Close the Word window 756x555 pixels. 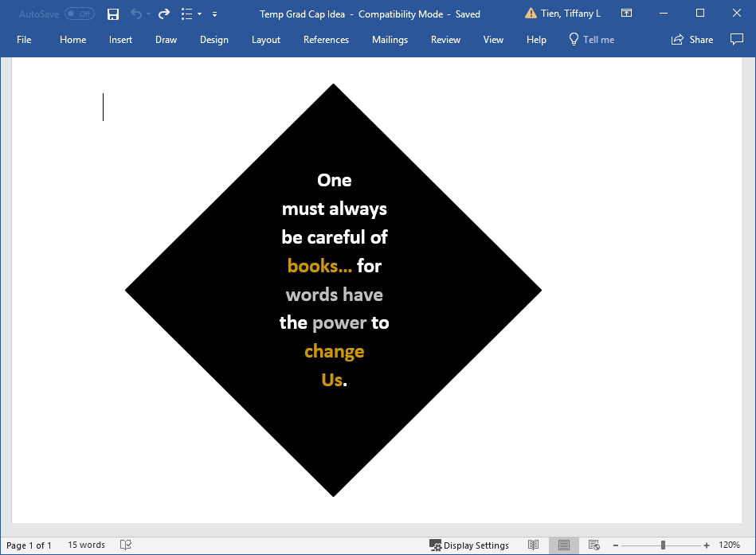(737, 14)
